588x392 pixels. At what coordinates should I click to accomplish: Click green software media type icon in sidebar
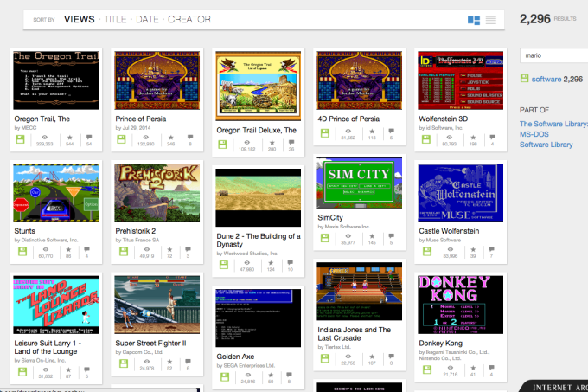point(524,79)
